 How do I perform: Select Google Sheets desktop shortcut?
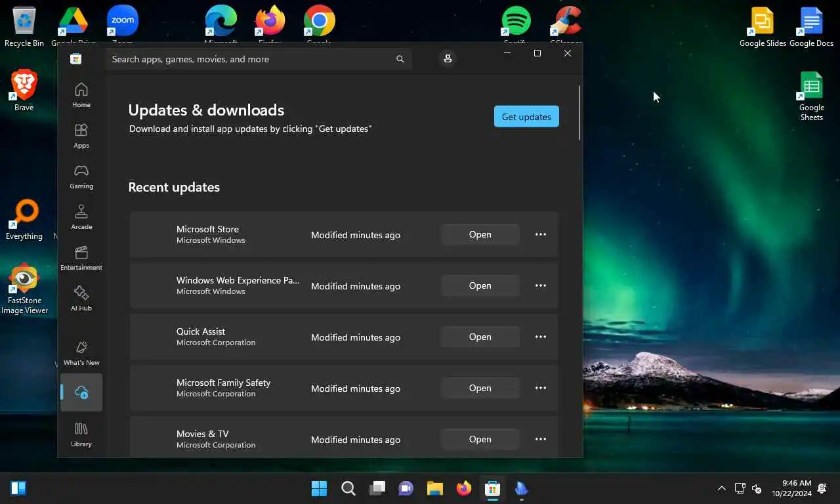(812, 96)
